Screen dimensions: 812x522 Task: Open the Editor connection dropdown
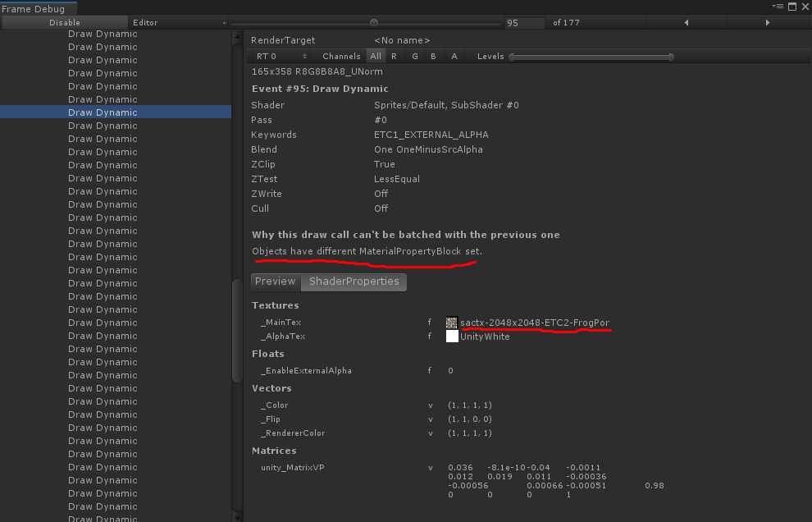[179, 22]
